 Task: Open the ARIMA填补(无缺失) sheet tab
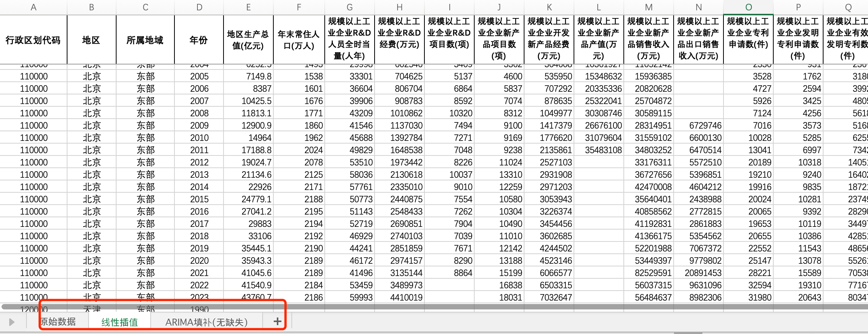click(x=206, y=322)
